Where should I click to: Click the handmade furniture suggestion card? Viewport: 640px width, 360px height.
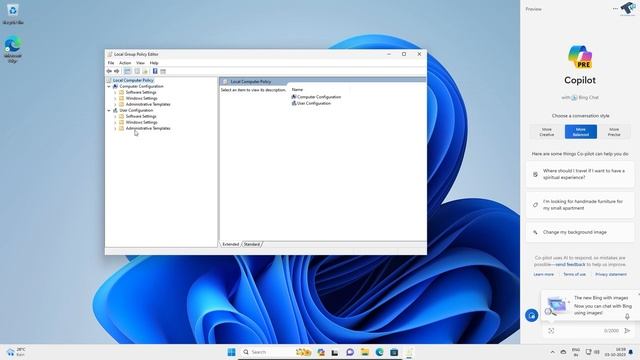580,205
